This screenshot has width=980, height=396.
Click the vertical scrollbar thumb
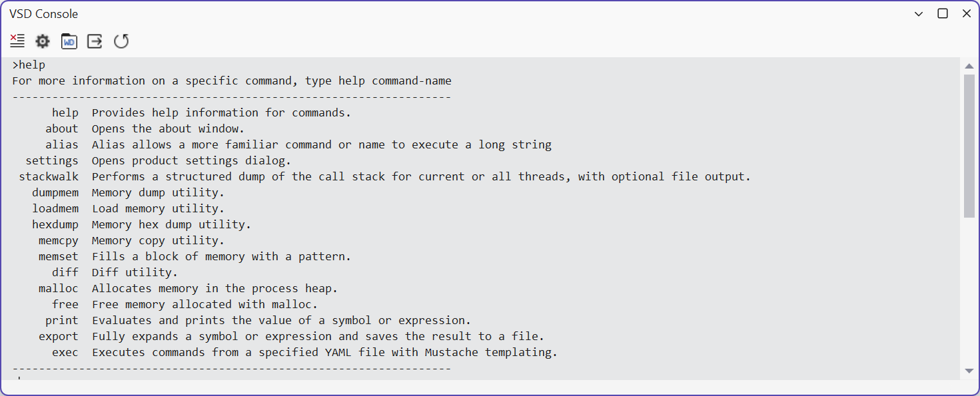[x=969, y=146]
